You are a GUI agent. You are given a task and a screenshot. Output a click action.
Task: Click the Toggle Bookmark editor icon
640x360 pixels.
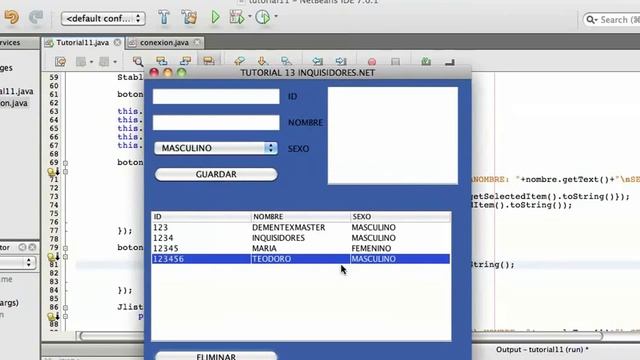[286, 62]
